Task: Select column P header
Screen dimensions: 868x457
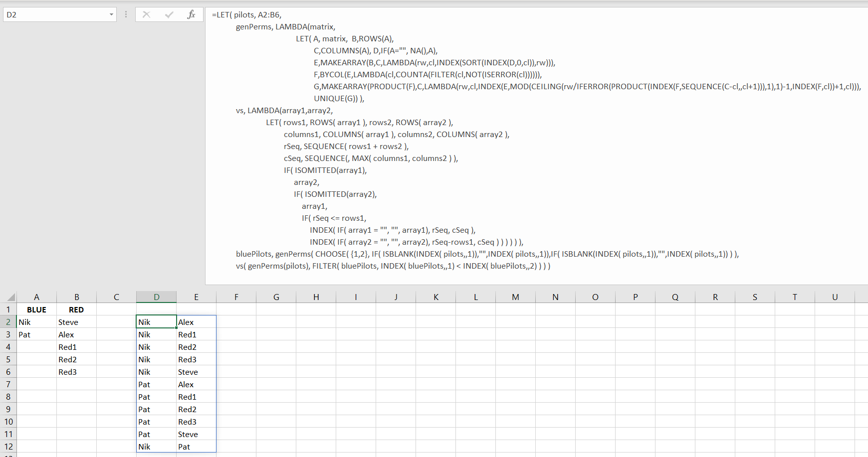Action: coord(635,297)
